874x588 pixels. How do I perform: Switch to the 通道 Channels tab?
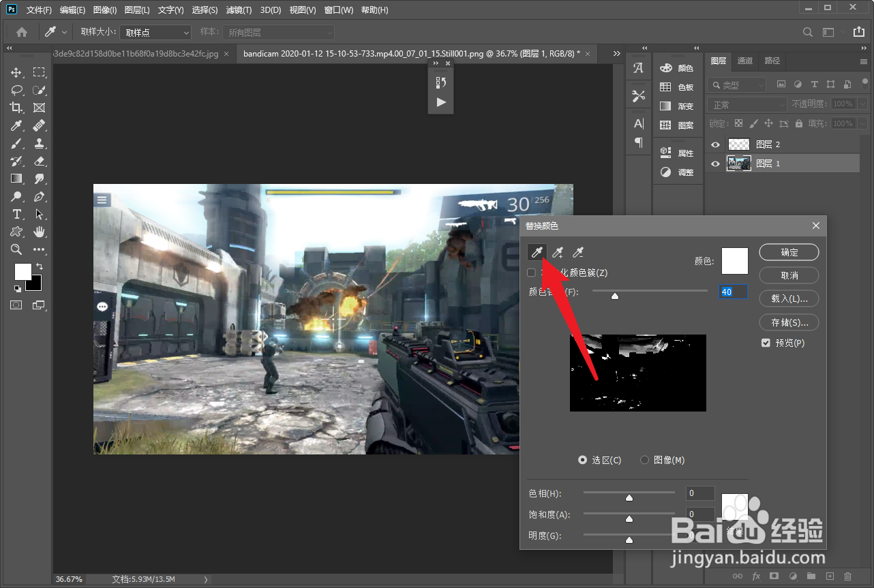coord(745,61)
